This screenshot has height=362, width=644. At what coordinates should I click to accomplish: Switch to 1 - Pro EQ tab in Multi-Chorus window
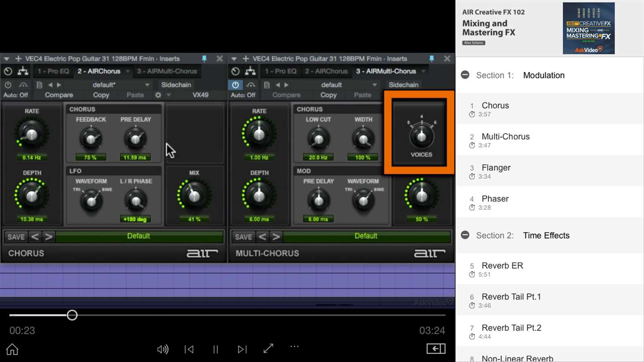click(x=280, y=71)
